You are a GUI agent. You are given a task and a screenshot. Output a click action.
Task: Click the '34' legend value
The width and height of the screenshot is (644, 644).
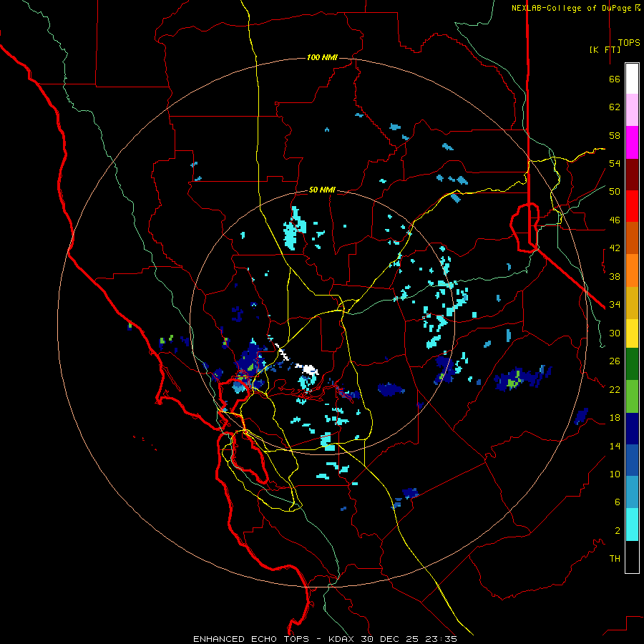[x=615, y=305]
